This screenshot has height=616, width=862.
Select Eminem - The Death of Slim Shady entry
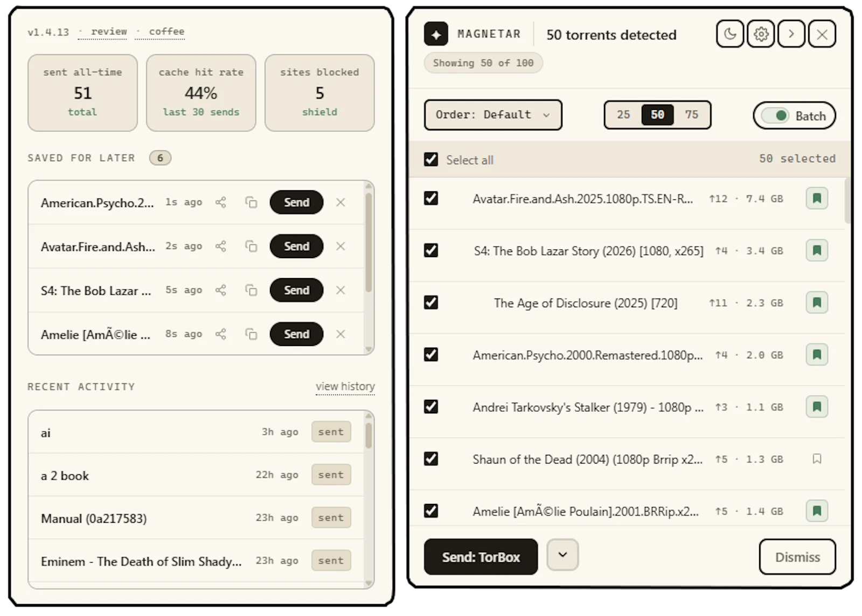196,561
